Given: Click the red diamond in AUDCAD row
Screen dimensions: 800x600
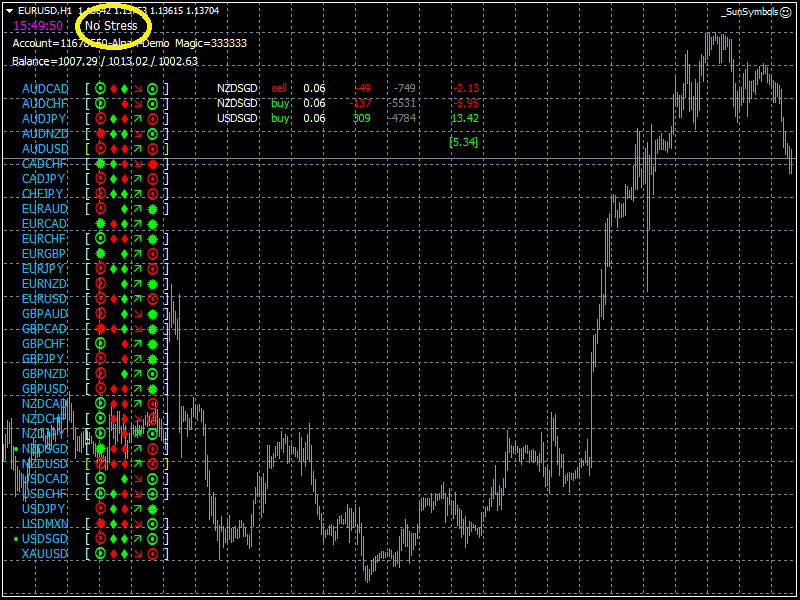Looking at the screenshot, I should pos(114,89).
